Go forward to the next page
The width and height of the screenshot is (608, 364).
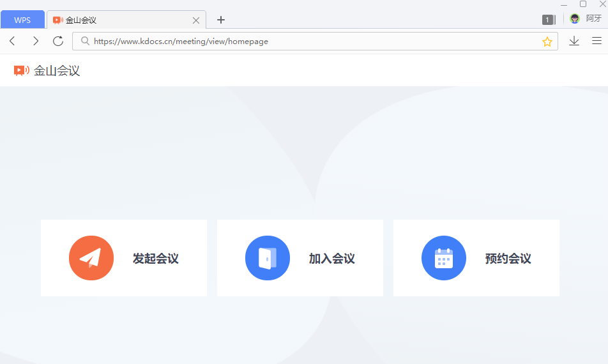(x=35, y=41)
